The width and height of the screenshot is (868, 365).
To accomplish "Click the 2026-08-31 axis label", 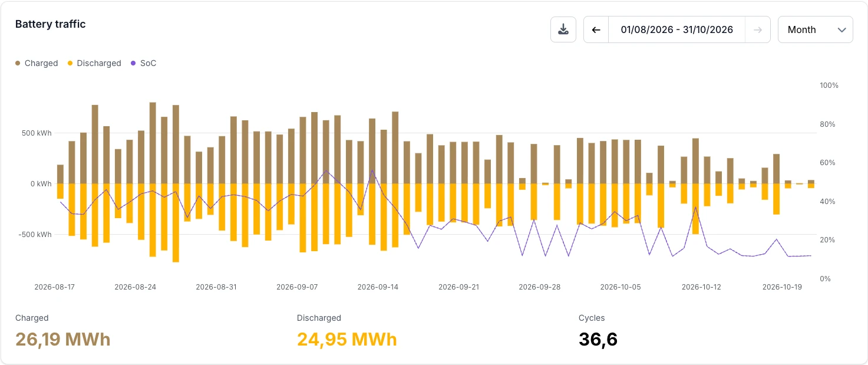I will (216, 287).
